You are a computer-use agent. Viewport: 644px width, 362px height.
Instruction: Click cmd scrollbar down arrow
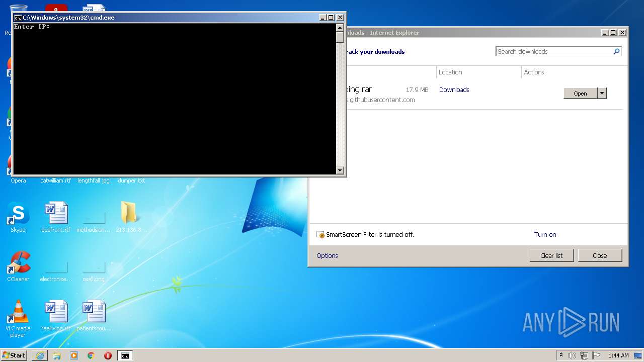pyautogui.click(x=340, y=170)
